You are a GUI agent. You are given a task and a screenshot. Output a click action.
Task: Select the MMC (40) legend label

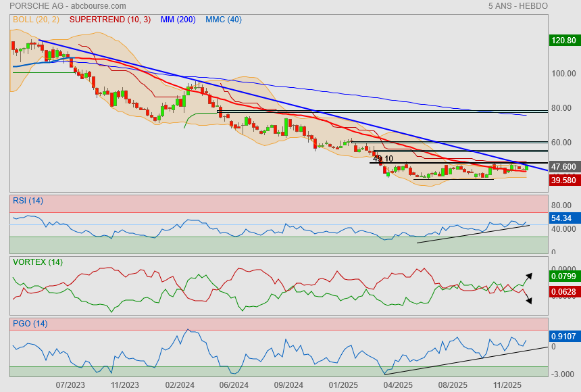point(223,20)
